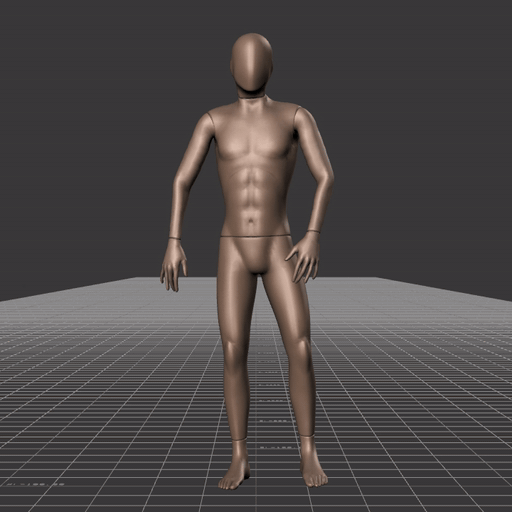512x512 pixels.
Task: Click the hand hanging away from body
Action: 174,265
